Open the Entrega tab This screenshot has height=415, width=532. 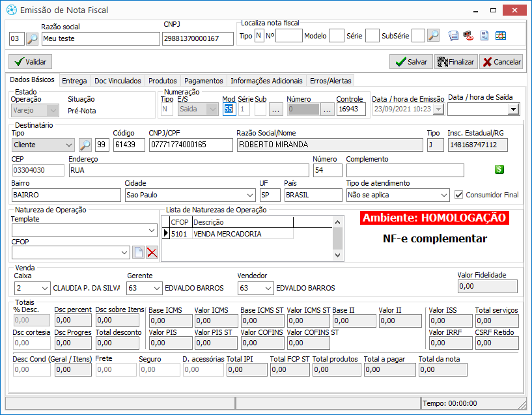(74, 81)
